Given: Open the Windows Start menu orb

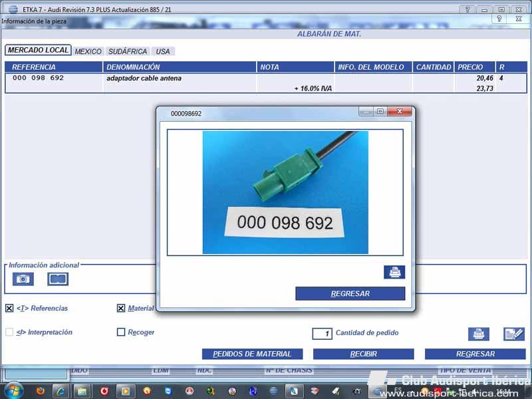Looking at the screenshot, I should (13, 390).
